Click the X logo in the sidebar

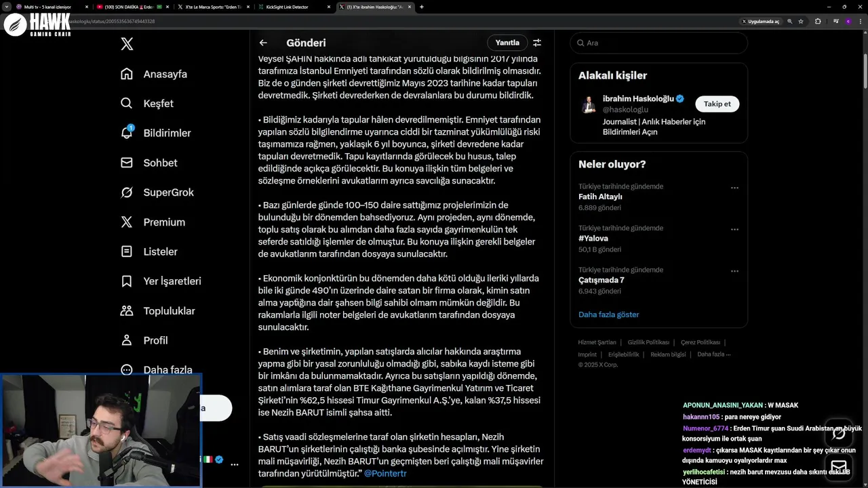point(127,44)
